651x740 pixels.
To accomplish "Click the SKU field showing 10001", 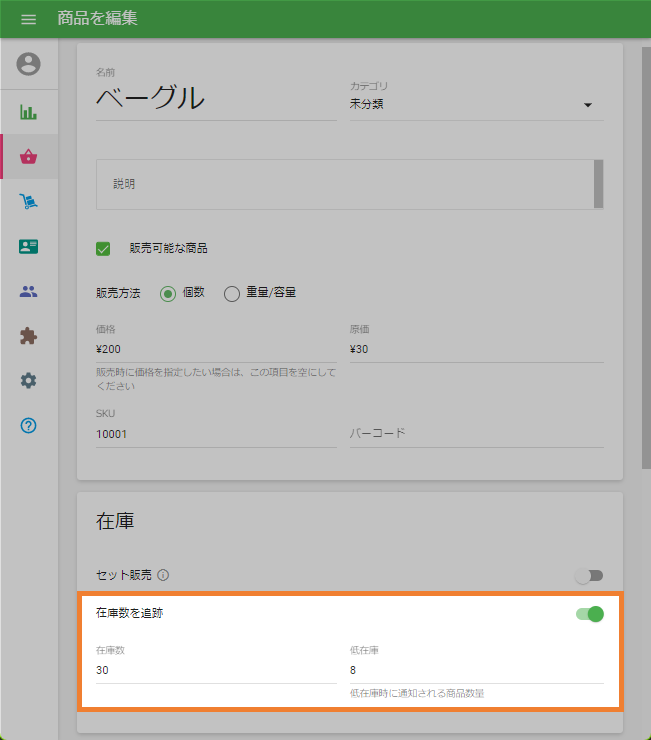I will point(216,434).
